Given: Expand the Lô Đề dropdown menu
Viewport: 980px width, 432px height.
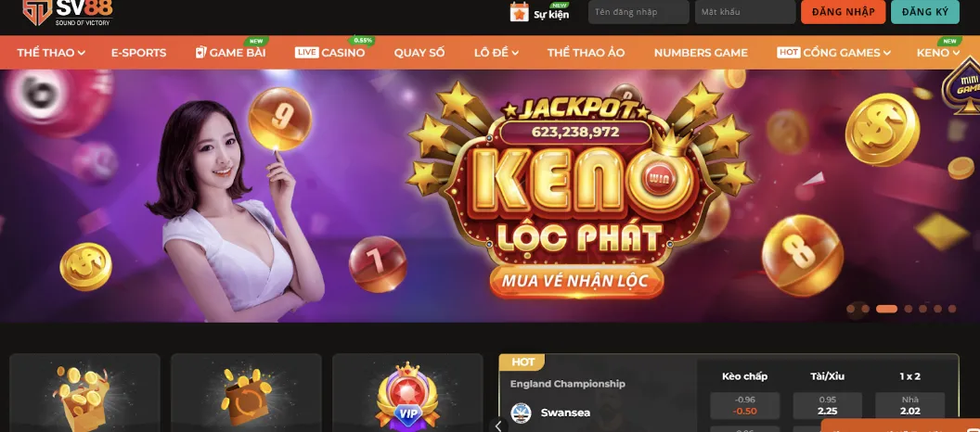Looking at the screenshot, I should point(496,53).
